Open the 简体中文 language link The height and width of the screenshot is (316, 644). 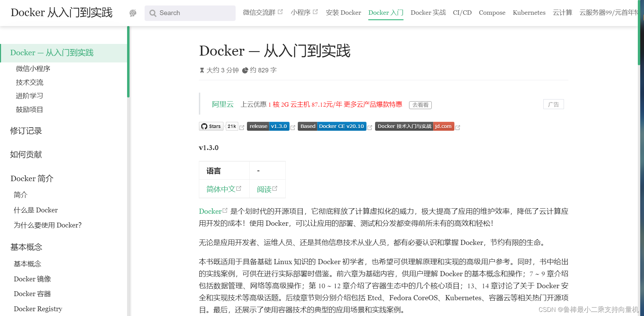221,189
